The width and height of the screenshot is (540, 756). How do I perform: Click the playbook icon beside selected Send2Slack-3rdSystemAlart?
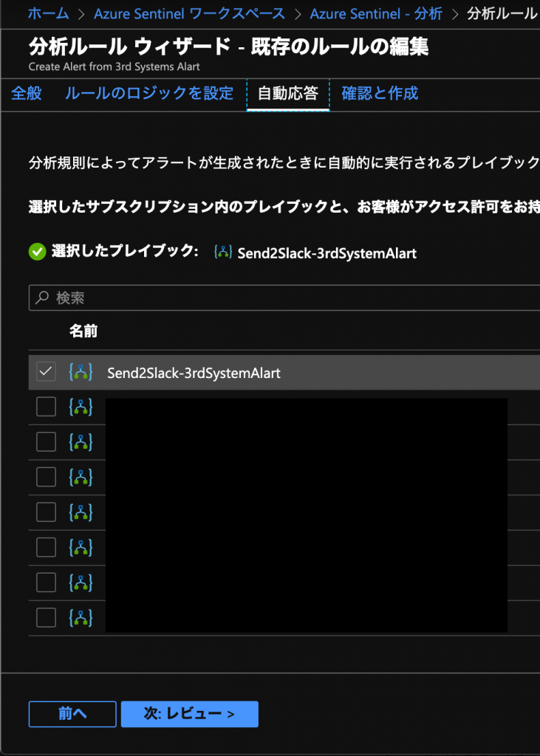click(x=223, y=252)
